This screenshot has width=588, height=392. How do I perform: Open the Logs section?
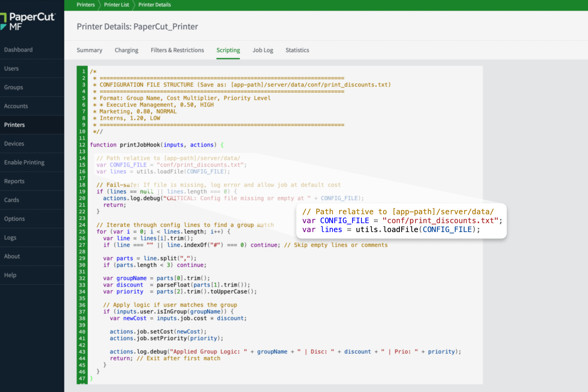10,237
